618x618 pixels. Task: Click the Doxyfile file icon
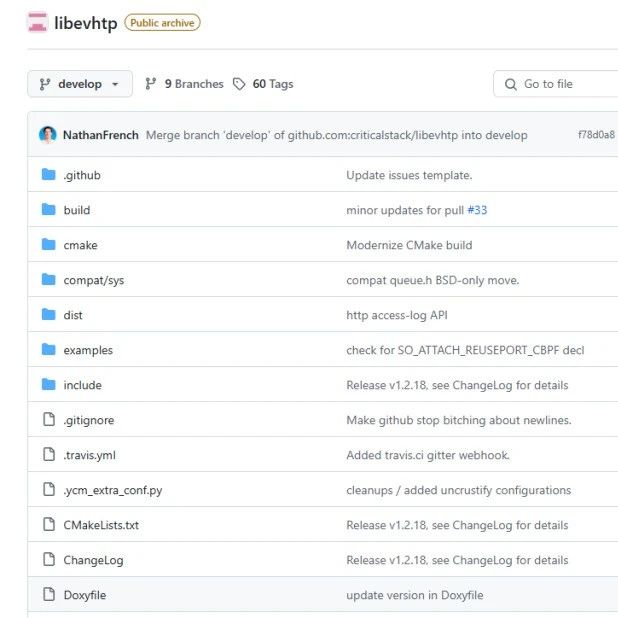pos(49,595)
